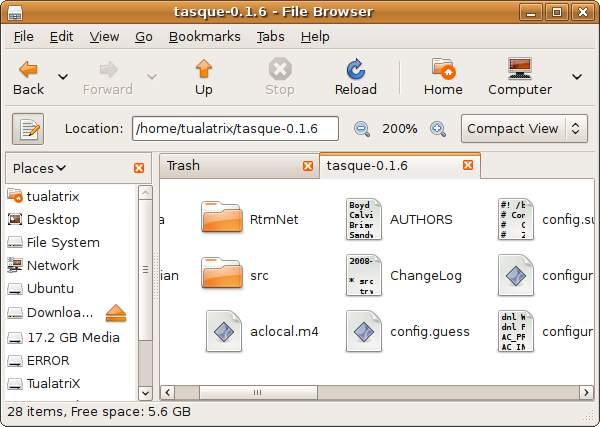Image resolution: width=600 pixels, height=427 pixels.
Task: Zoom out with the minus magnifier
Action: point(362,129)
